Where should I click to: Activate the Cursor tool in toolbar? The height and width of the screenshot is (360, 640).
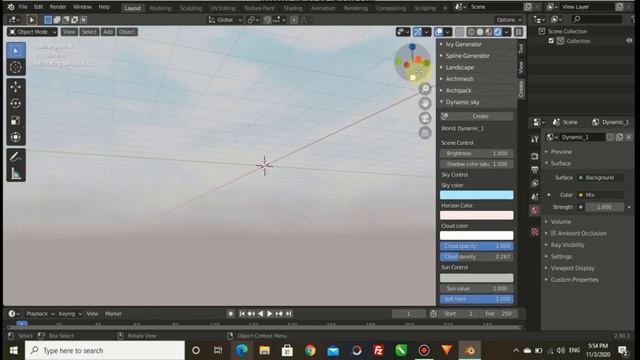coord(16,67)
